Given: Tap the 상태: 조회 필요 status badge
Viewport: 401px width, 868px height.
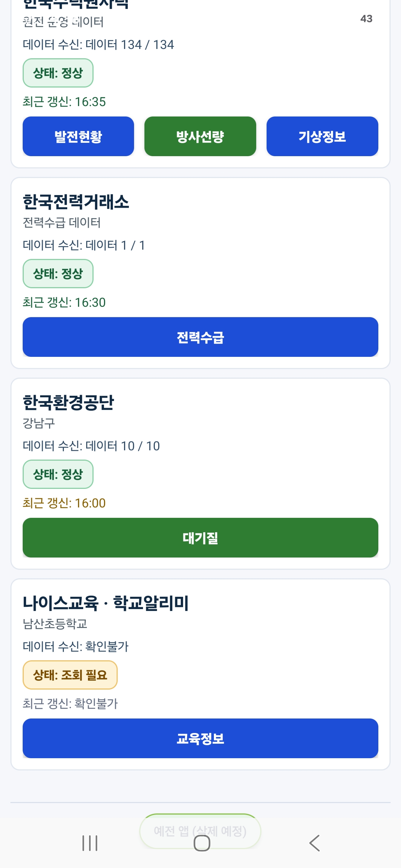Looking at the screenshot, I should [70, 675].
